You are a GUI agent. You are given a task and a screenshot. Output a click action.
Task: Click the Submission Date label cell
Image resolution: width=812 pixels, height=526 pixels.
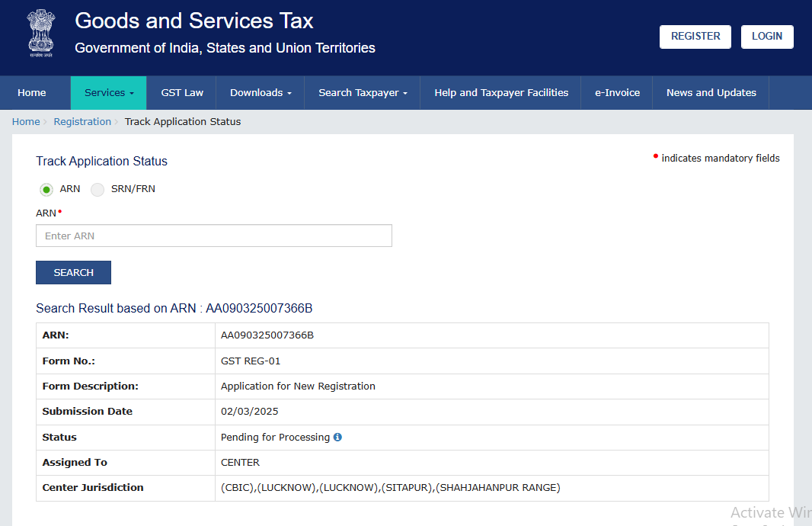pos(126,412)
